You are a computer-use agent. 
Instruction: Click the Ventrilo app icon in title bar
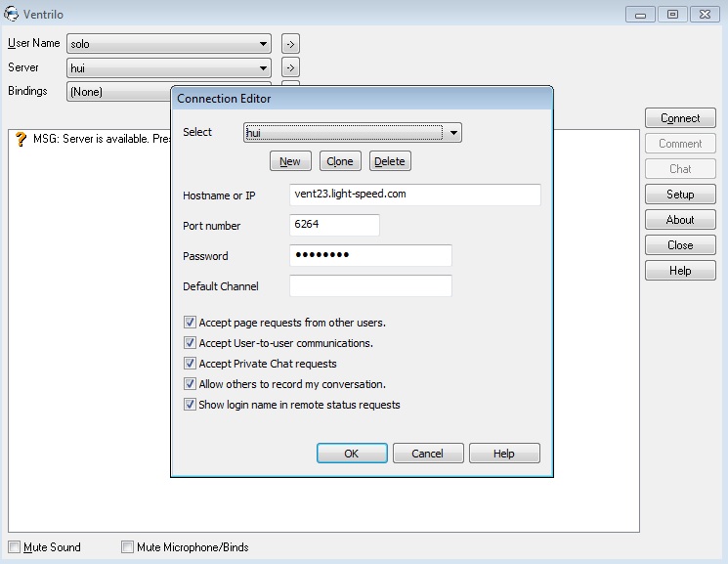(x=11, y=14)
